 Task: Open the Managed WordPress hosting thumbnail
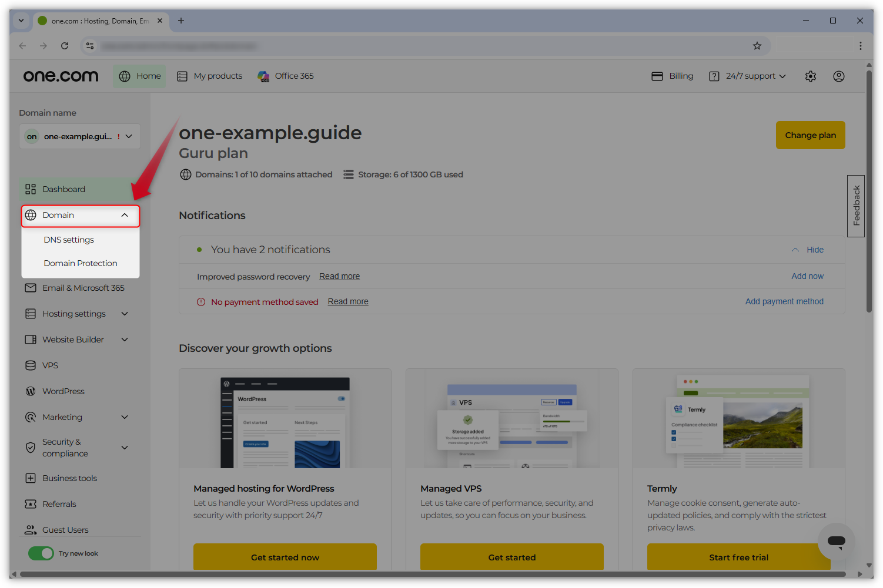pyautogui.click(x=285, y=418)
